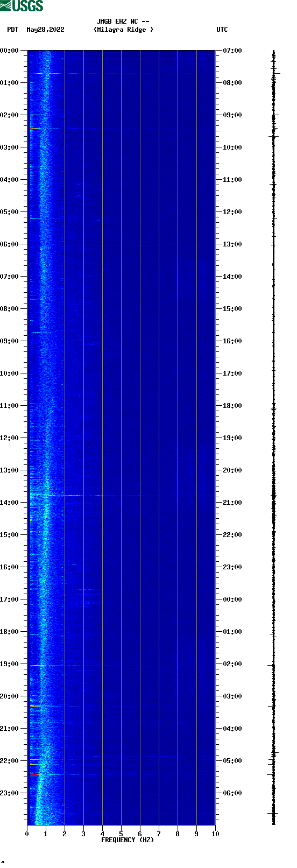Click the 13:00 PDT time label
This screenshot has height=868, width=297.
[10, 470]
